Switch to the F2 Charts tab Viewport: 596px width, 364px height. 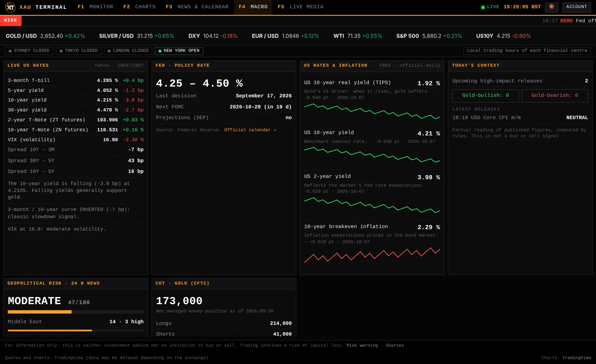coord(139,7)
